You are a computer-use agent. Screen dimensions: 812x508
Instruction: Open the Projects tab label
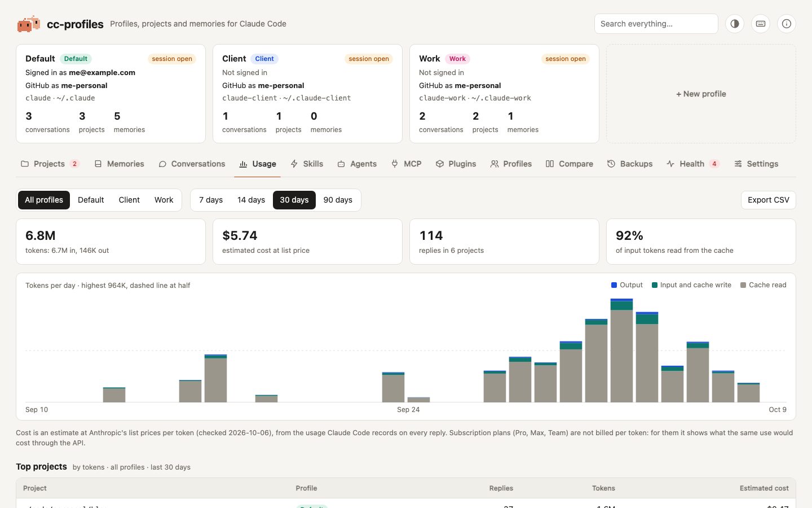pos(49,164)
